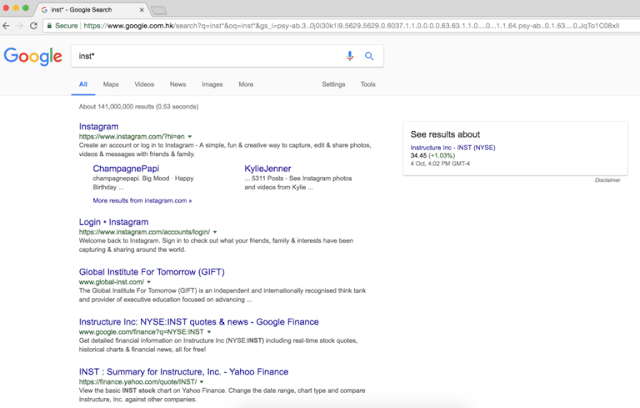Click the finance.yahoo.com/quote/INST green URL
The height and width of the screenshot is (408, 640).
click(138, 382)
